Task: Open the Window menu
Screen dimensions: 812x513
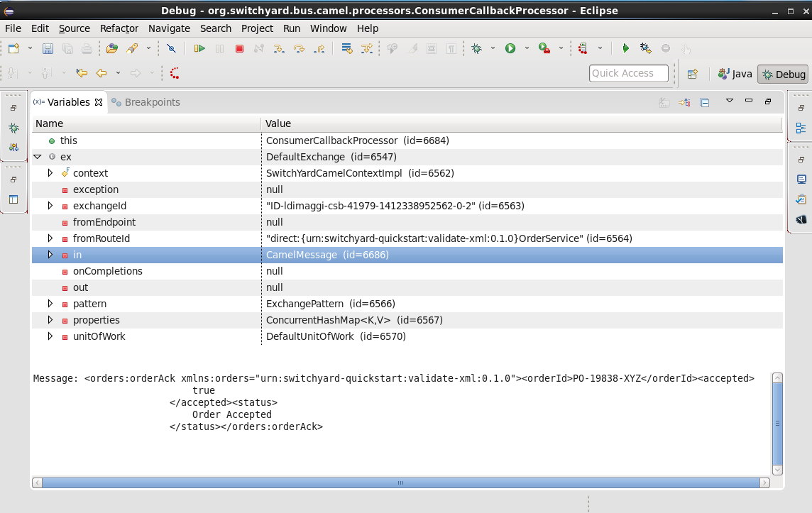Action: [x=329, y=28]
